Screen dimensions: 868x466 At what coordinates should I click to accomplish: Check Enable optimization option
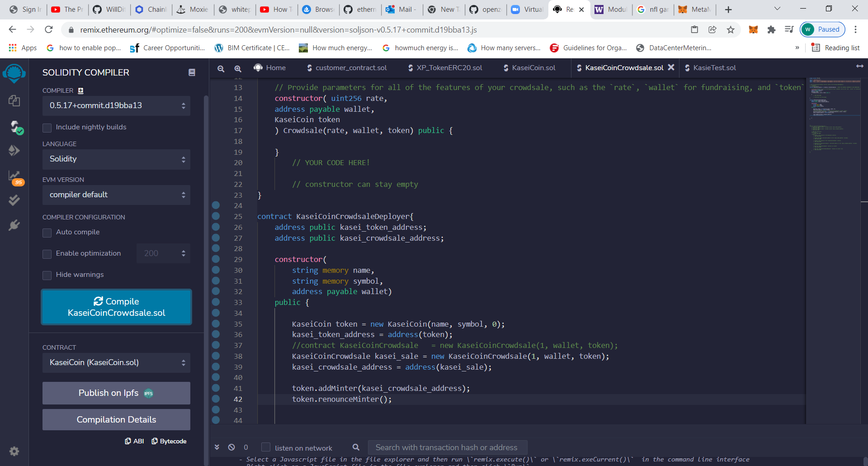pos(47,254)
